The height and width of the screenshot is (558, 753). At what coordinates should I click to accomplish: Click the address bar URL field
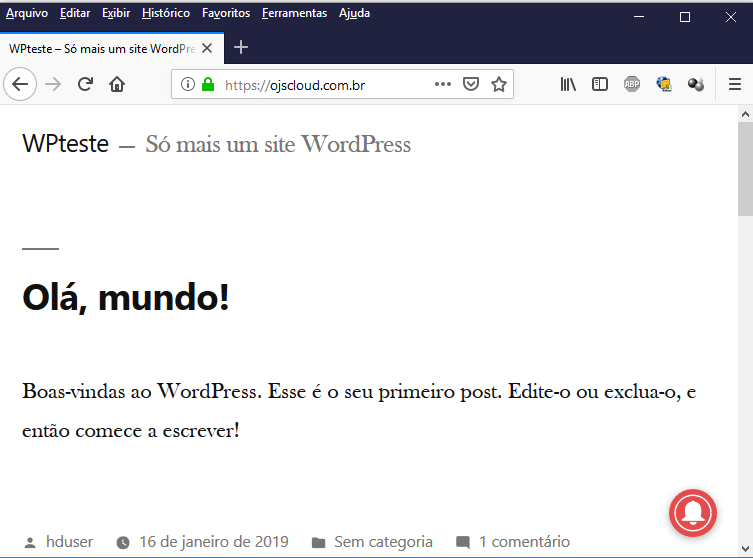(320, 85)
